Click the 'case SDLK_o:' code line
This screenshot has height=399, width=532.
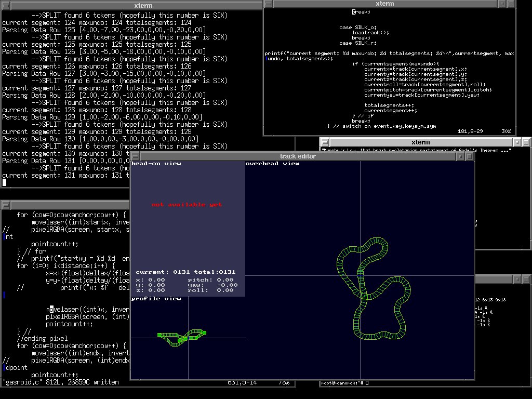[358, 27]
